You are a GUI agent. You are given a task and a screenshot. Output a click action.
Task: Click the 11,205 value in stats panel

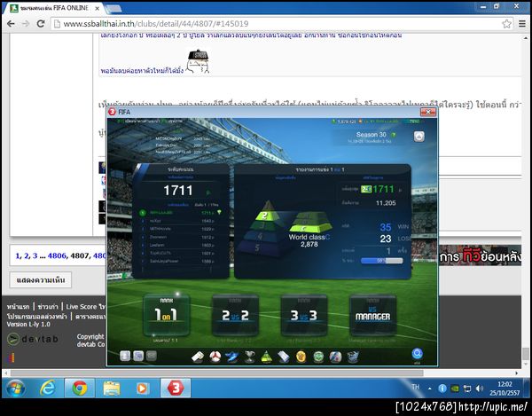[386, 203]
